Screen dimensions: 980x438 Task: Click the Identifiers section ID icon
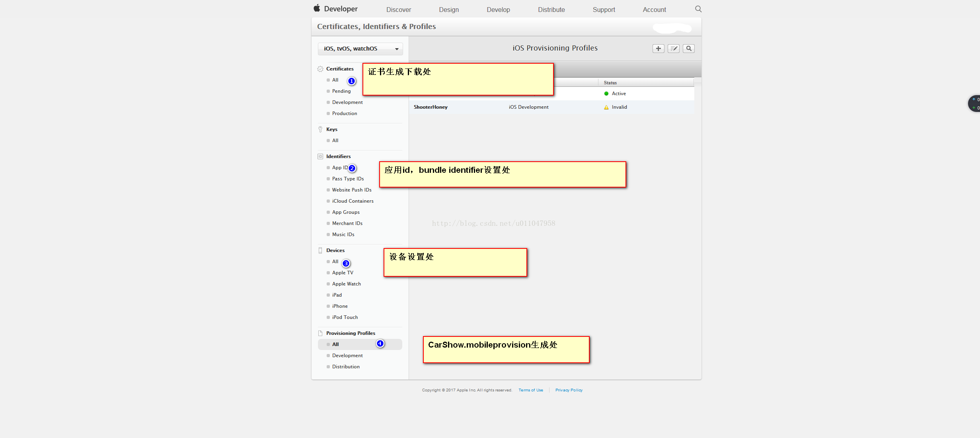tap(320, 156)
